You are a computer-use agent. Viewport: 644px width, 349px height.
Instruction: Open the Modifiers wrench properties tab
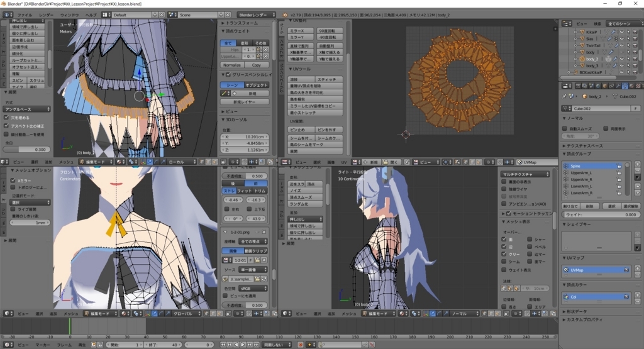618,86
